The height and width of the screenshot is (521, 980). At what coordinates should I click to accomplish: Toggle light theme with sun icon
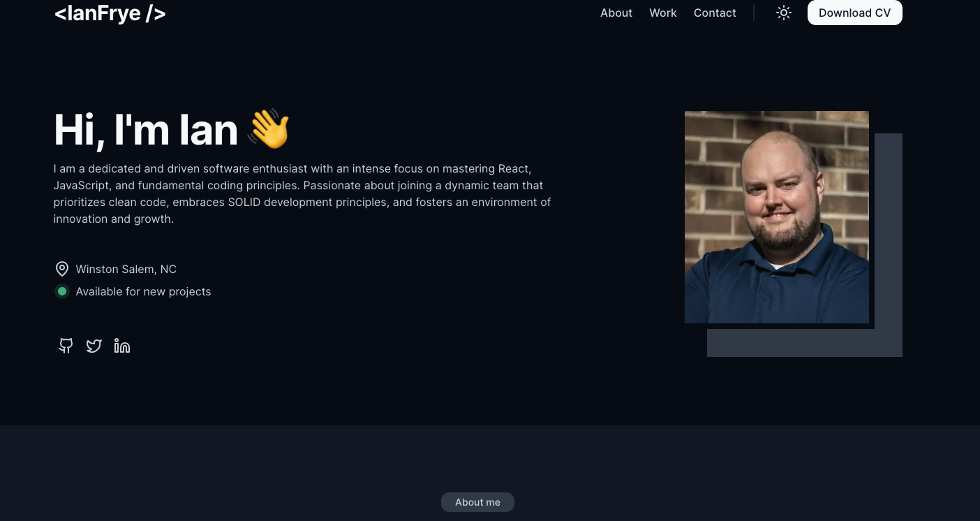(x=784, y=13)
